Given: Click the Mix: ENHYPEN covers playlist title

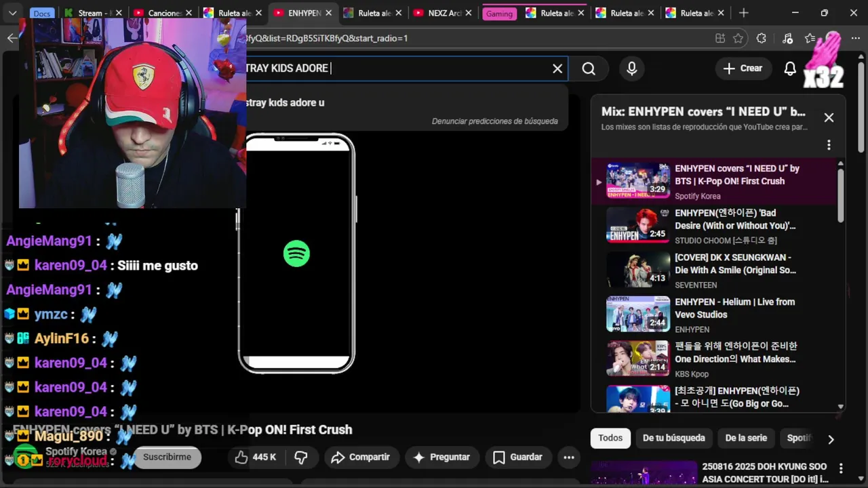Looking at the screenshot, I should pyautogui.click(x=703, y=112).
